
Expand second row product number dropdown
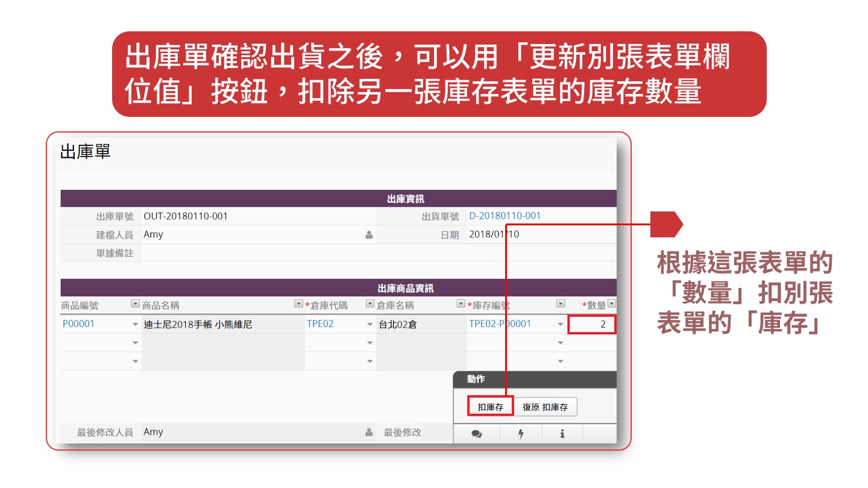[x=135, y=343]
